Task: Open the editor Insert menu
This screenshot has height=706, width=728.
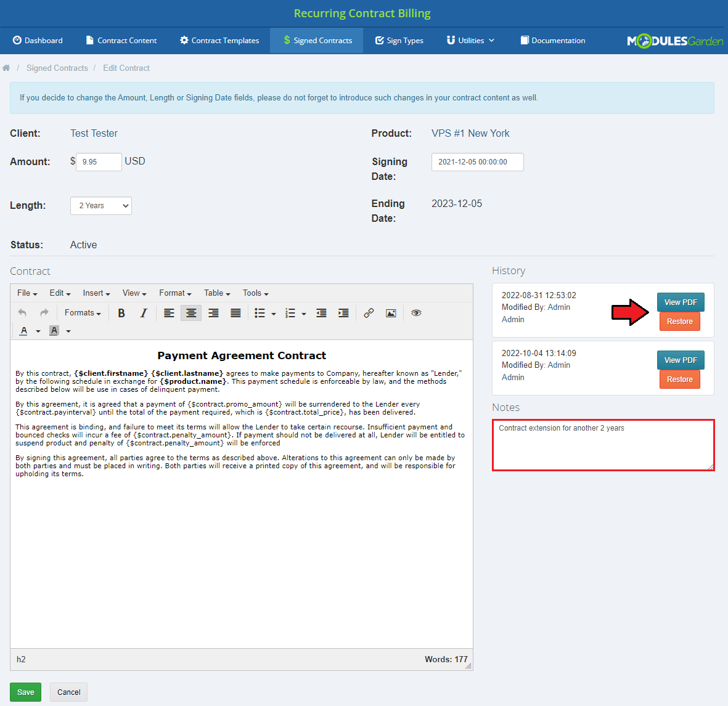Action: coord(96,293)
